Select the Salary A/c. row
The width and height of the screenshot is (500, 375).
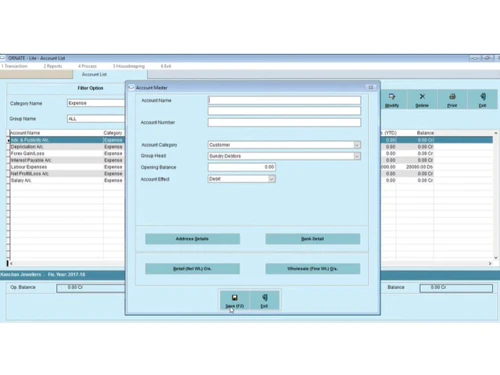(x=67, y=180)
